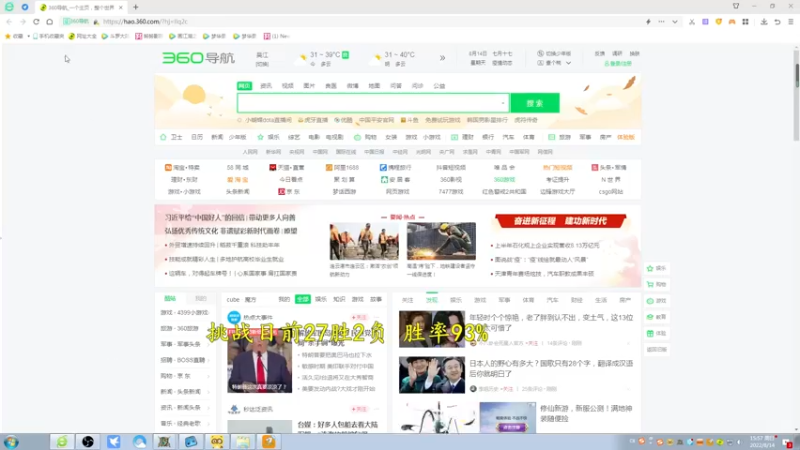Open the green 360 browser taskbar icon

[62, 441]
